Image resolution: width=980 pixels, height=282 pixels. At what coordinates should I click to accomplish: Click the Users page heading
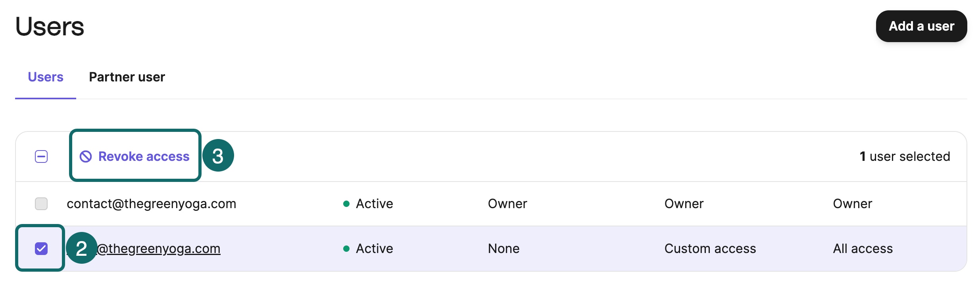click(50, 27)
